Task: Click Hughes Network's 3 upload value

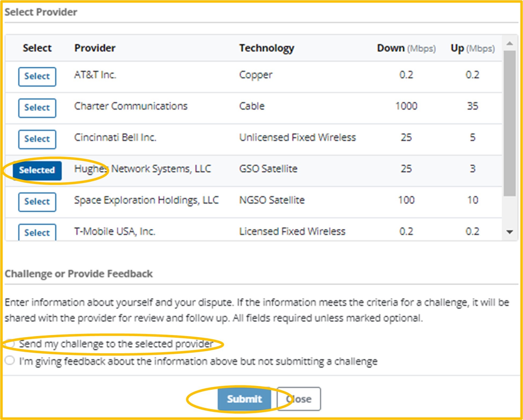Action: (473, 169)
